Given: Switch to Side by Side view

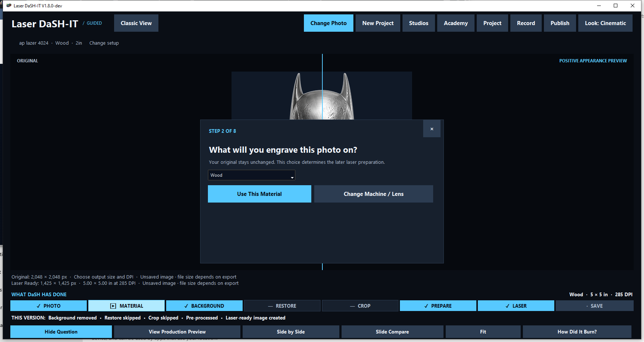Looking at the screenshot, I should pyautogui.click(x=291, y=331).
